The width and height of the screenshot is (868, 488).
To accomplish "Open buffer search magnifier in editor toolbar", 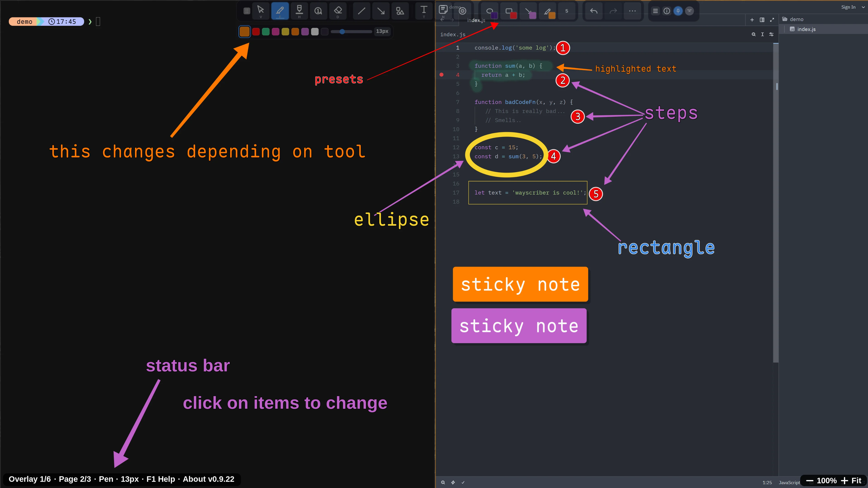I will coord(753,34).
